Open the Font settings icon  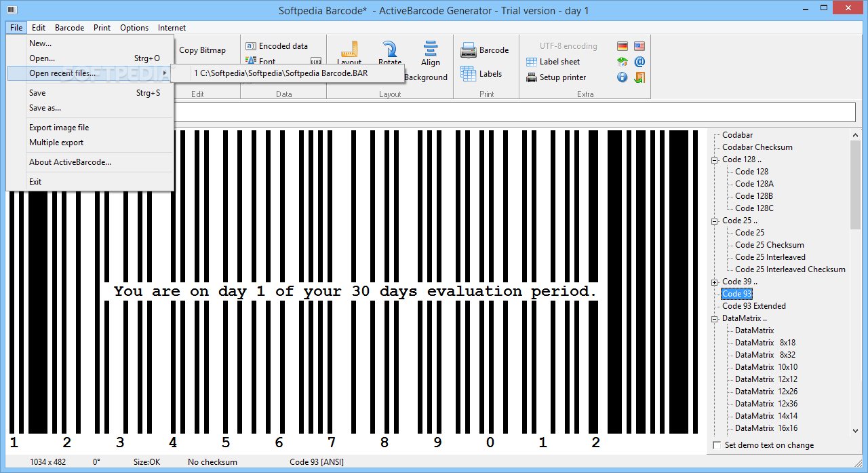251,62
